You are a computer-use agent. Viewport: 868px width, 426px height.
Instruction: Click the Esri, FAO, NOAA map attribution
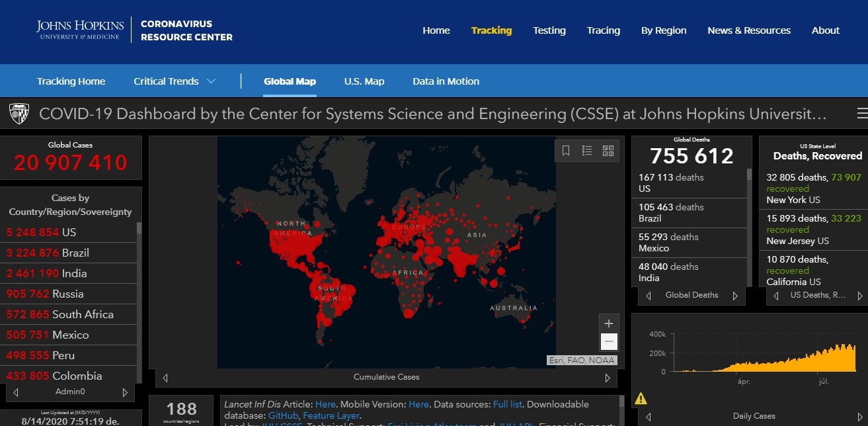tap(582, 361)
